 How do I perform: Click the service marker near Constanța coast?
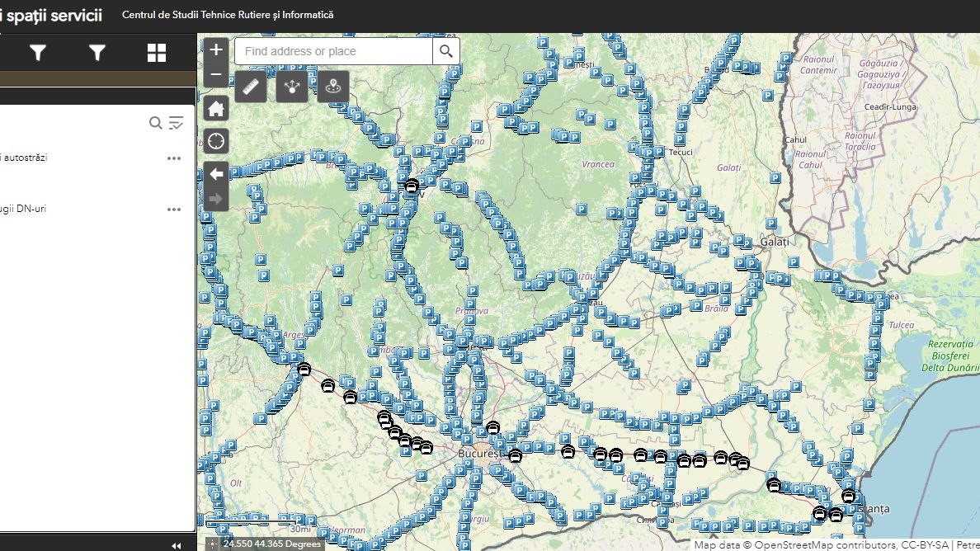(x=848, y=496)
